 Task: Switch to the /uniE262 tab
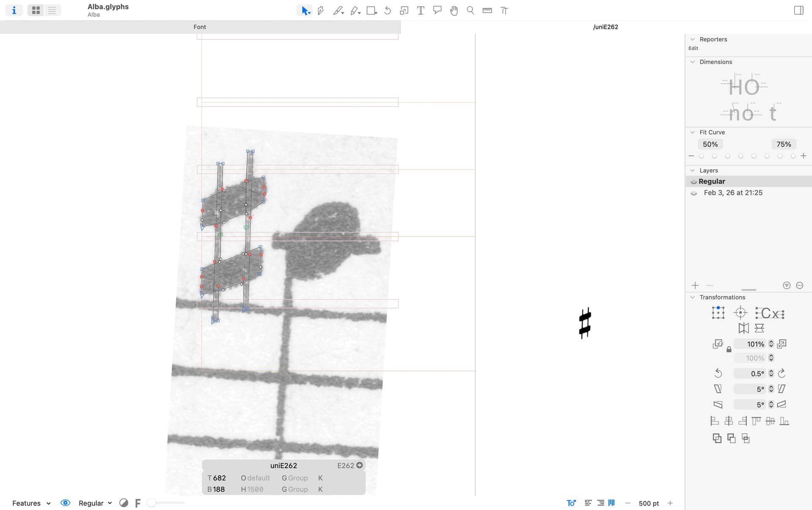[x=605, y=27]
